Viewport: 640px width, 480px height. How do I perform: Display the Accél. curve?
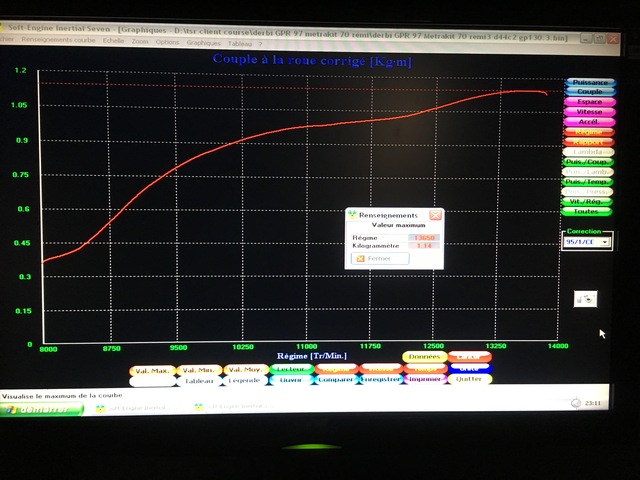590,122
